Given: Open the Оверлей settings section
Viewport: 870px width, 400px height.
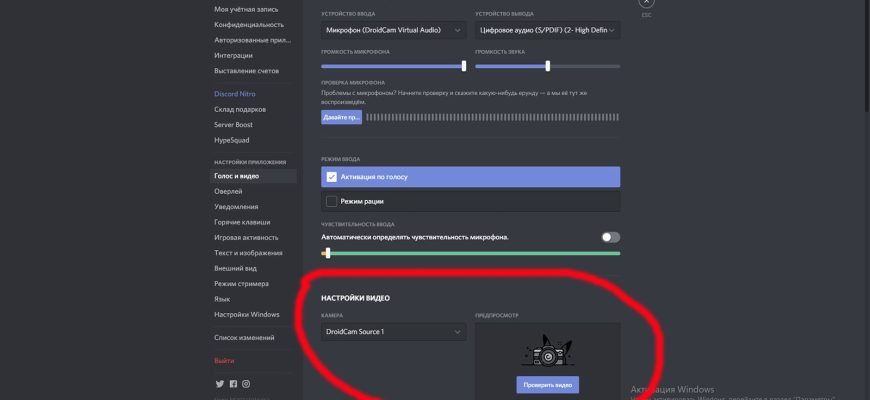Looking at the screenshot, I should coord(228,191).
